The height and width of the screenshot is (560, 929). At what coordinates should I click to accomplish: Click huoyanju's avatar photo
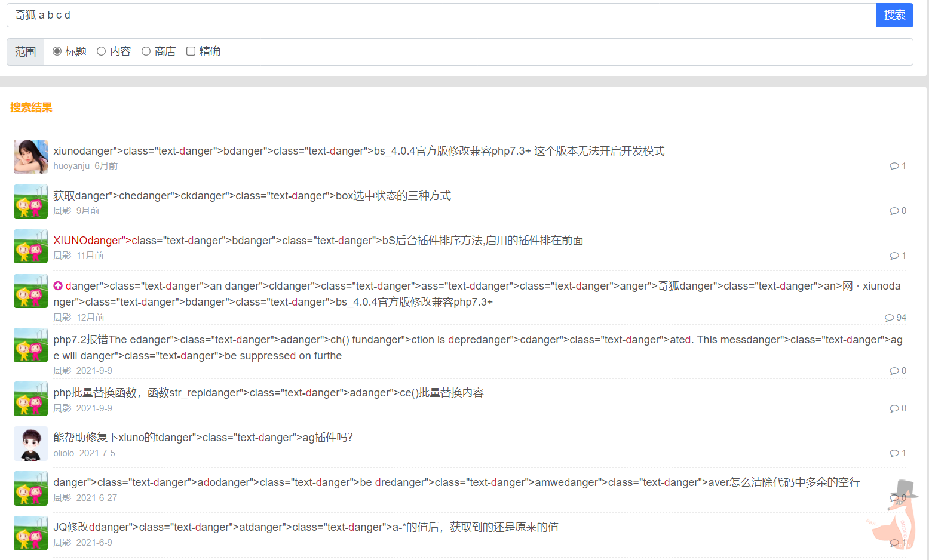tap(30, 156)
